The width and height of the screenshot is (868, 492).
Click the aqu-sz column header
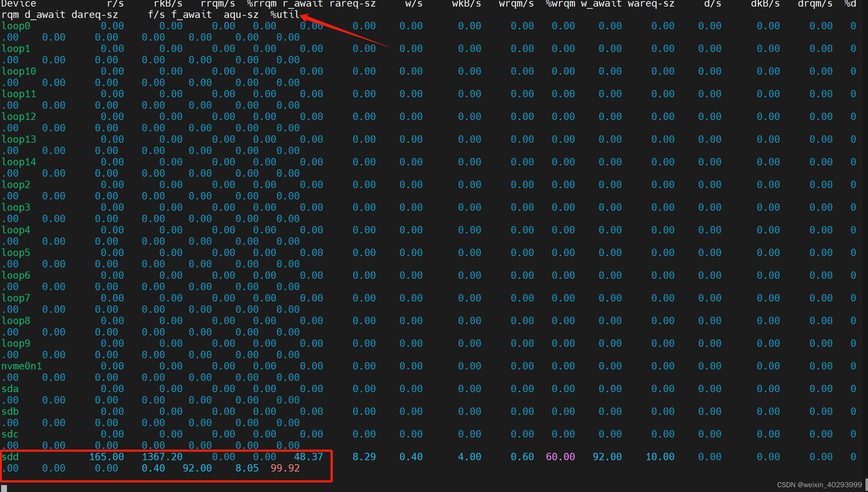point(241,15)
